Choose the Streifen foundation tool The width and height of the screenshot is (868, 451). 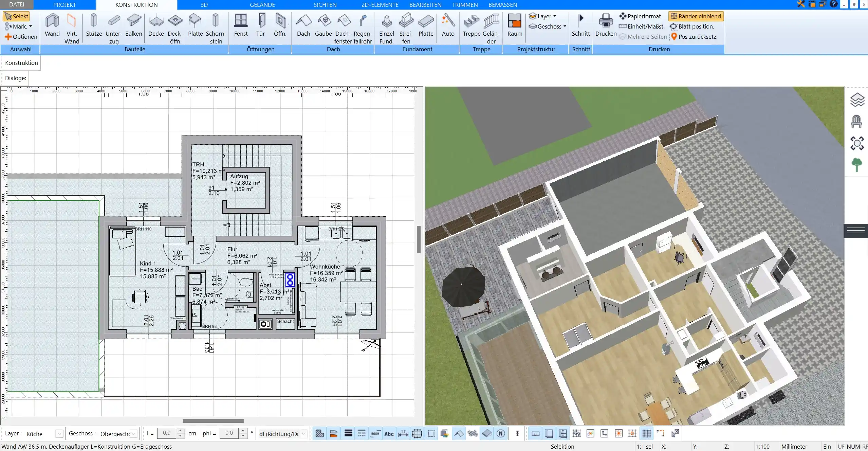tap(406, 29)
